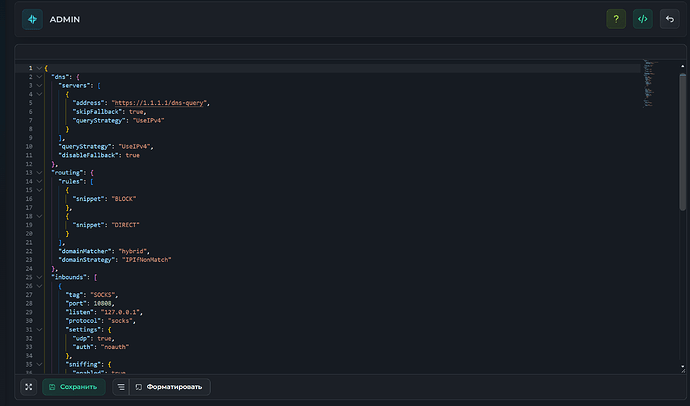Click the ADMIN title text

[x=65, y=19]
